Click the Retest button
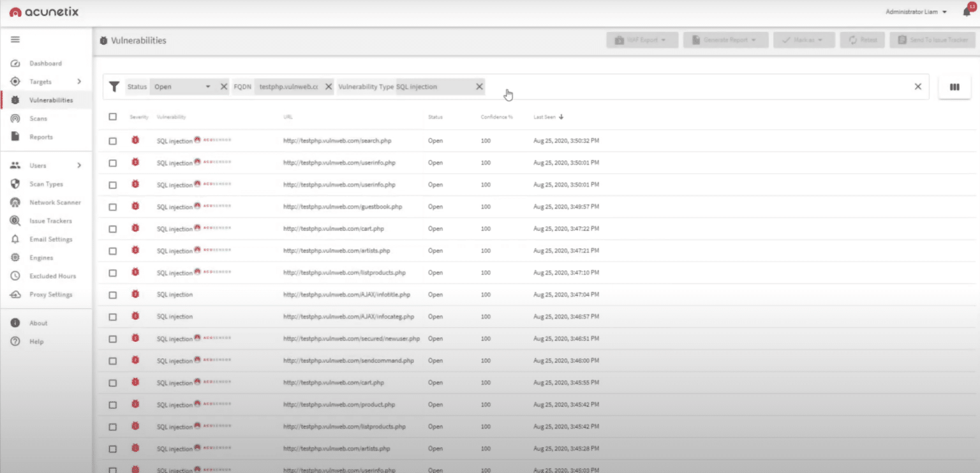Image resolution: width=980 pixels, height=473 pixels. [x=862, y=39]
